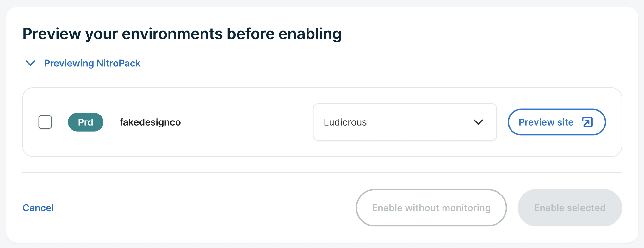Viewport: 644px width, 248px height.
Task: Click the Prd environment badge
Action: pyautogui.click(x=85, y=122)
